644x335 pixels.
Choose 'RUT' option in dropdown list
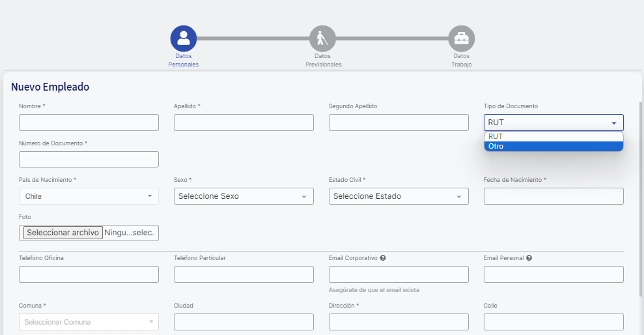553,136
